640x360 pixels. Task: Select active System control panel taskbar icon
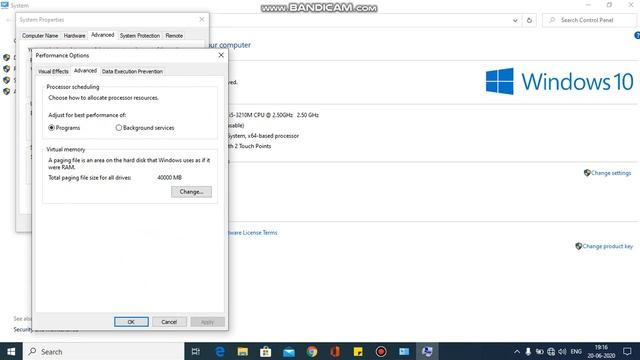coord(427,351)
